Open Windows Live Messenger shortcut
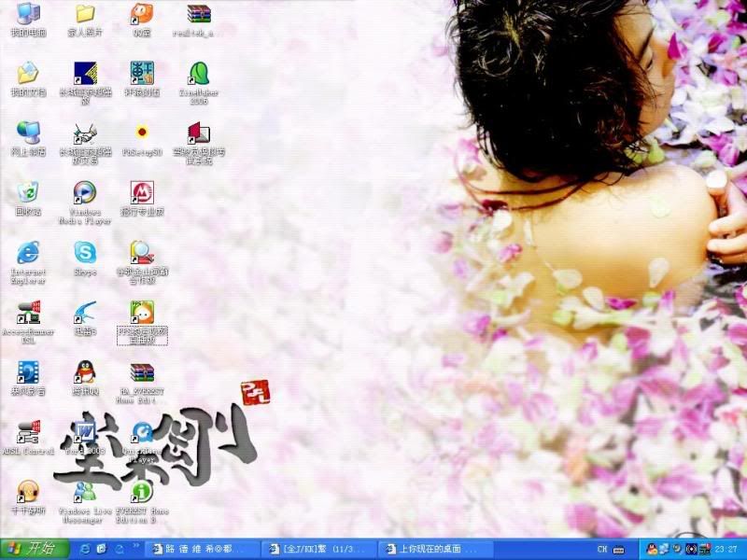Viewport: 747px width, 560px height. 85,491
